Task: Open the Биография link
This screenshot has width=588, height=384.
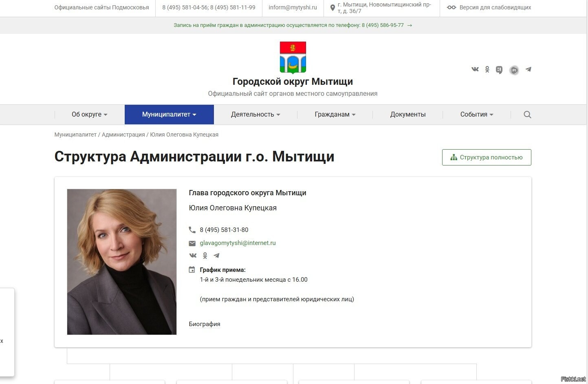Action: [x=205, y=324]
